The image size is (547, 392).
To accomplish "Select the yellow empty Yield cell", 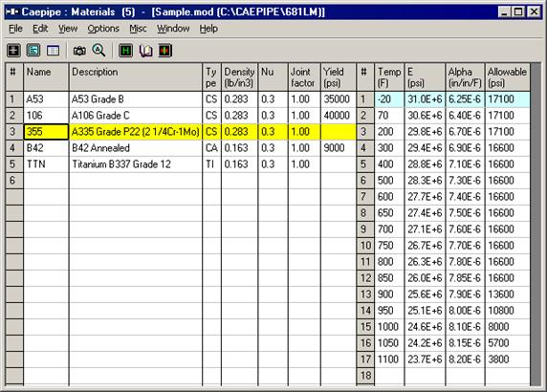I will (338, 132).
